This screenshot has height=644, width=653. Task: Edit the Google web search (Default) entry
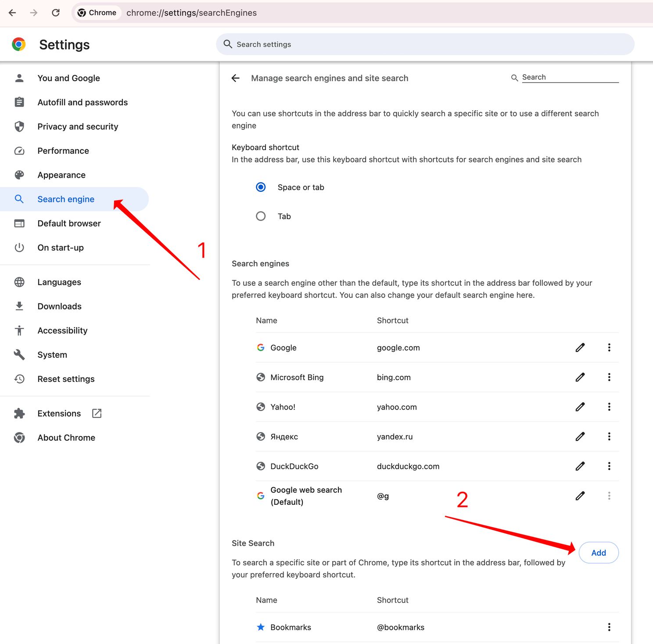point(580,496)
